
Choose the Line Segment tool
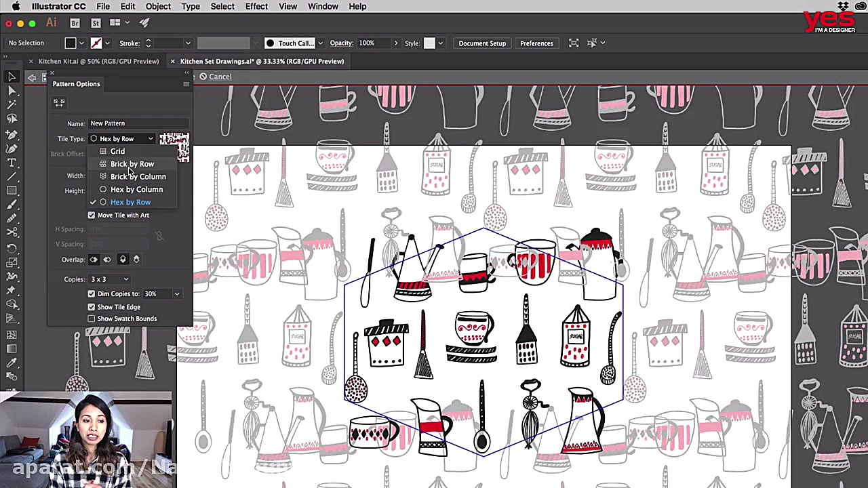tap(12, 177)
